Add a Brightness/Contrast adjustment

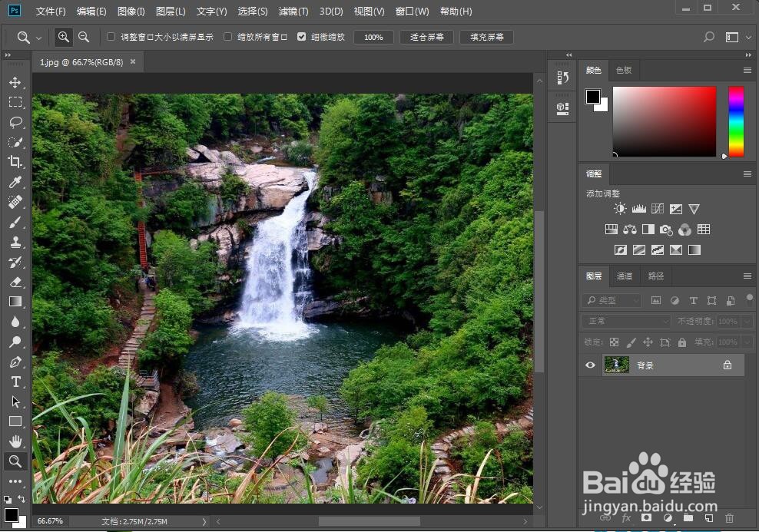(620, 209)
